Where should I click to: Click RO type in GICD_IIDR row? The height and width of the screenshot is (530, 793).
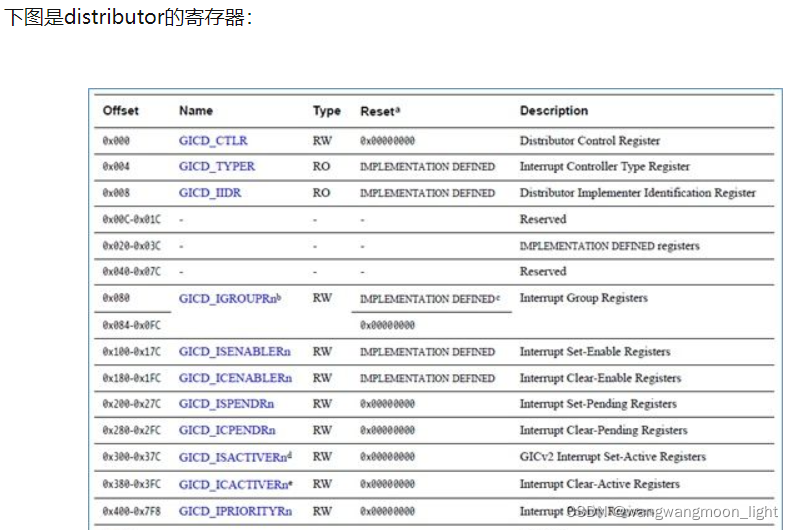pos(321,193)
